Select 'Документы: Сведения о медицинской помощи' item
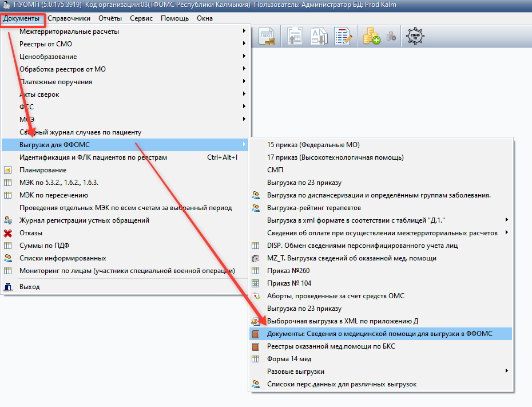 (x=379, y=334)
